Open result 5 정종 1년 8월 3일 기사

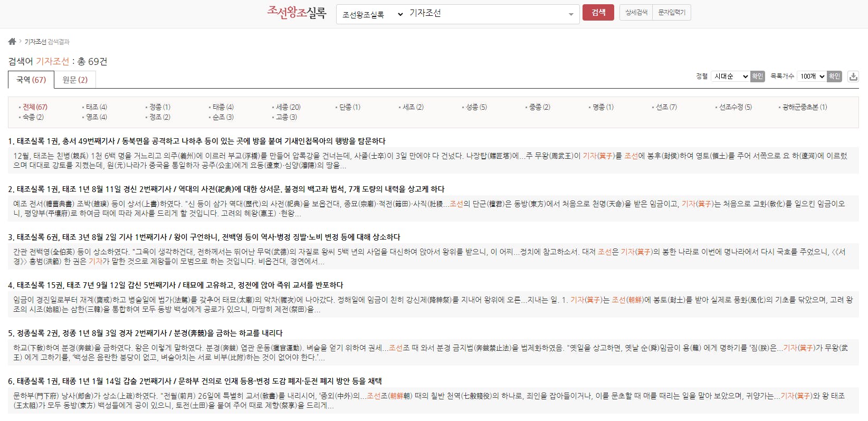pos(145,333)
